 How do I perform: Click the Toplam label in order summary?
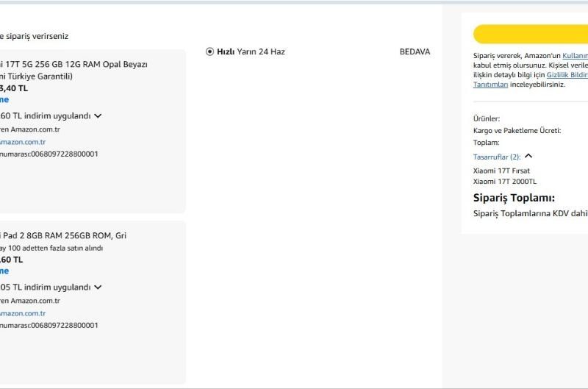487,143
